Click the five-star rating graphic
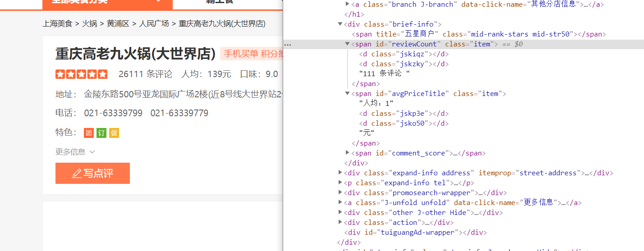Viewport: 644px width, 251px height. (x=82, y=74)
